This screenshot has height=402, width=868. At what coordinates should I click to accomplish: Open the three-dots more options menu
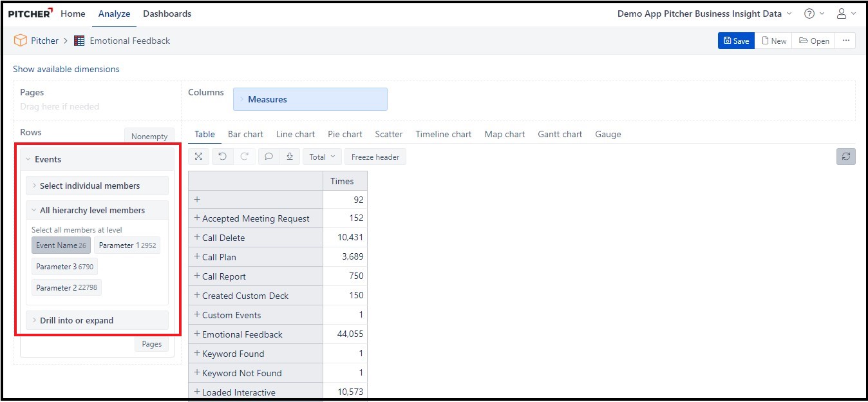coord(845,41)
